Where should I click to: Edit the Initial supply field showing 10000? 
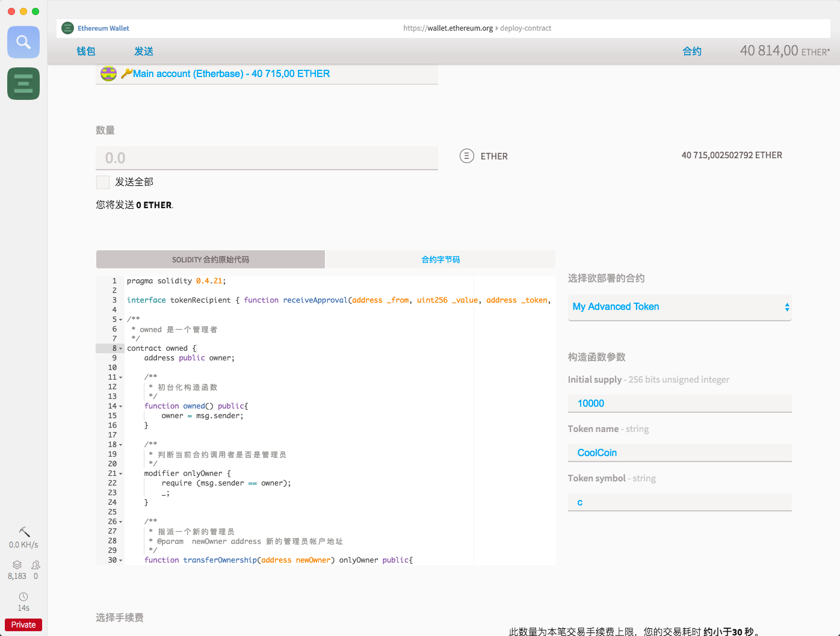point(680,403)
